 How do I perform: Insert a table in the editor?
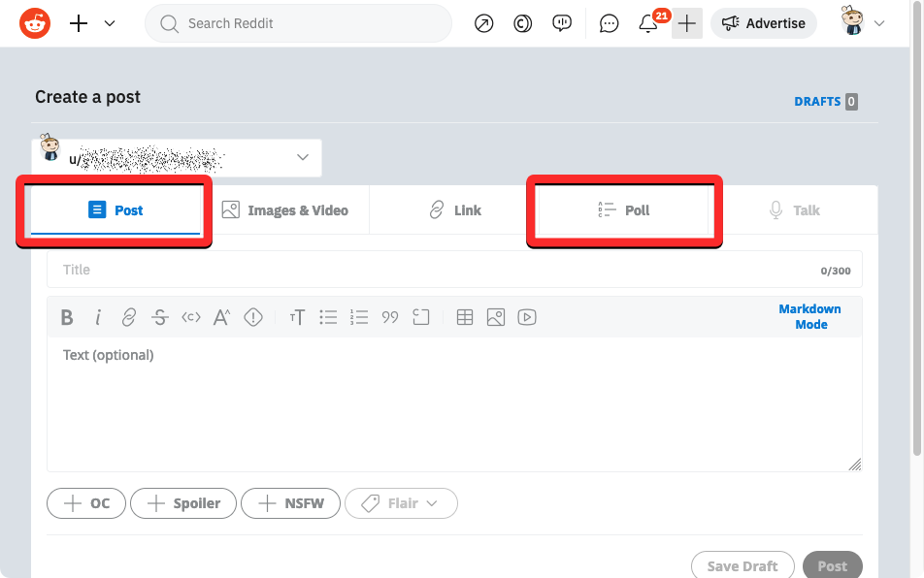pos(465,317)
